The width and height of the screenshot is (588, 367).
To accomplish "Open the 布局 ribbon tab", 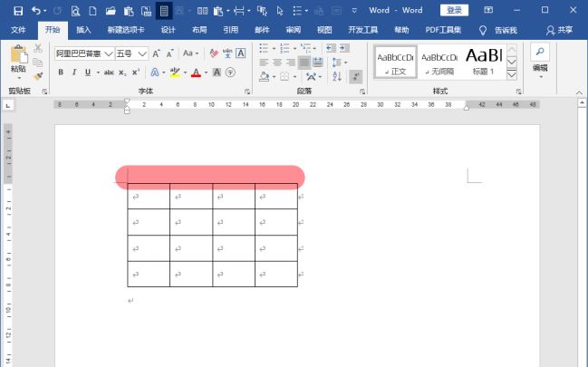I will (199, 30).
